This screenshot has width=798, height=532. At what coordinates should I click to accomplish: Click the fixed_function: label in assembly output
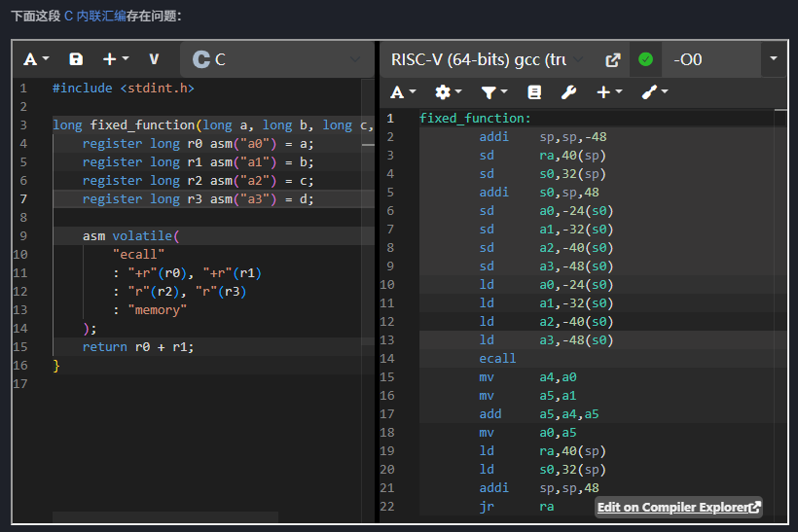click(475, 119)
